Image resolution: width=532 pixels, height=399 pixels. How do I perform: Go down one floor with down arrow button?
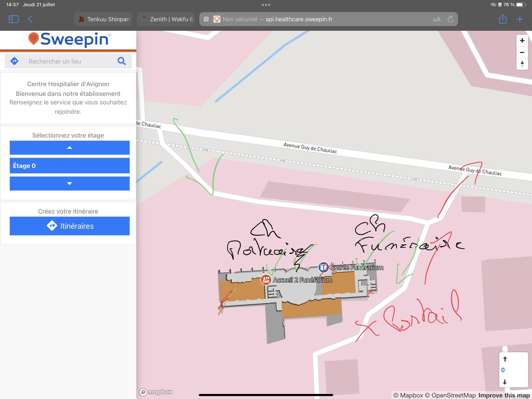pyautogui.click(x=70, y=184)
